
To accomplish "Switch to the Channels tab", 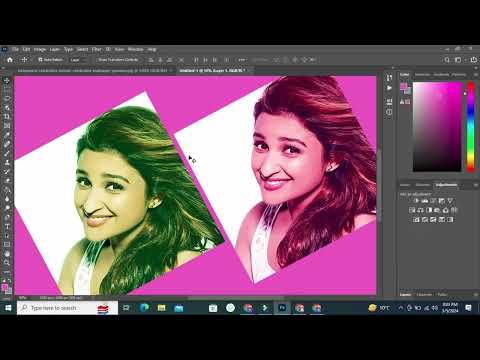I will [424, 295].
